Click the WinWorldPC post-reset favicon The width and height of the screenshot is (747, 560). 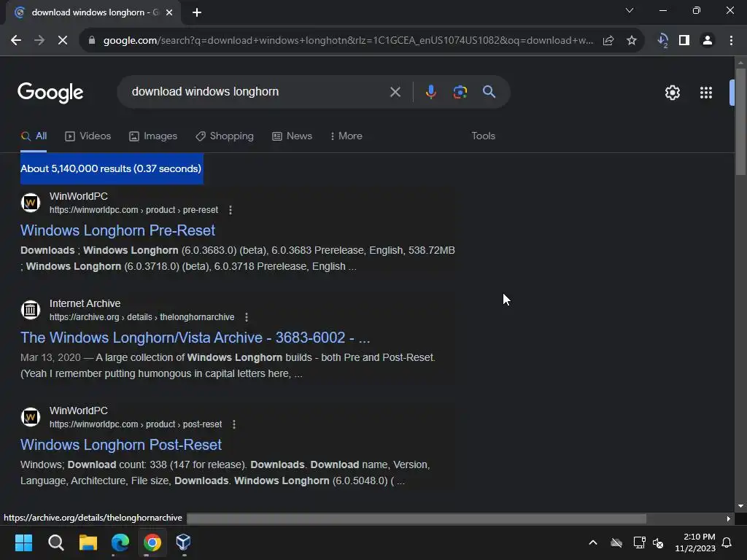pyautogui.click(x=31, y=417)
